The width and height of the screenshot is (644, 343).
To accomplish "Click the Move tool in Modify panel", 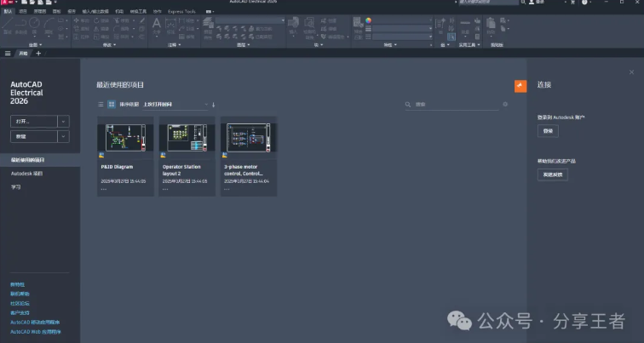I will point(82,20).
